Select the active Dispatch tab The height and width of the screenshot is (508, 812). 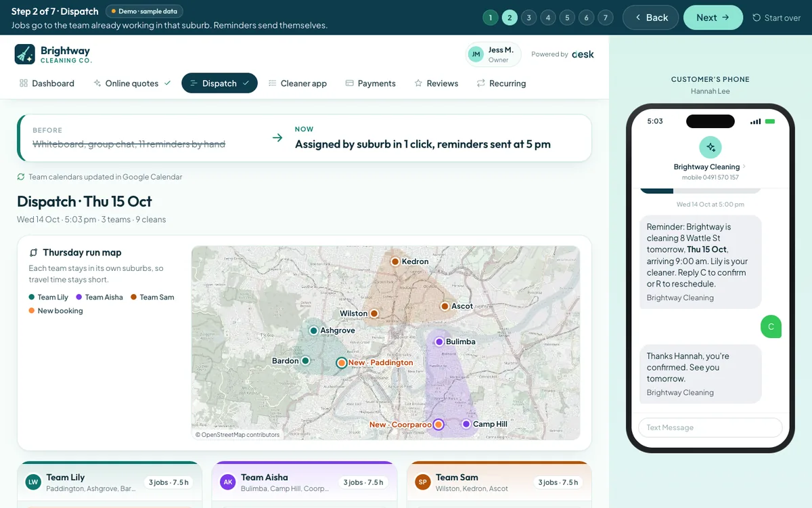(x=220, y=83)
